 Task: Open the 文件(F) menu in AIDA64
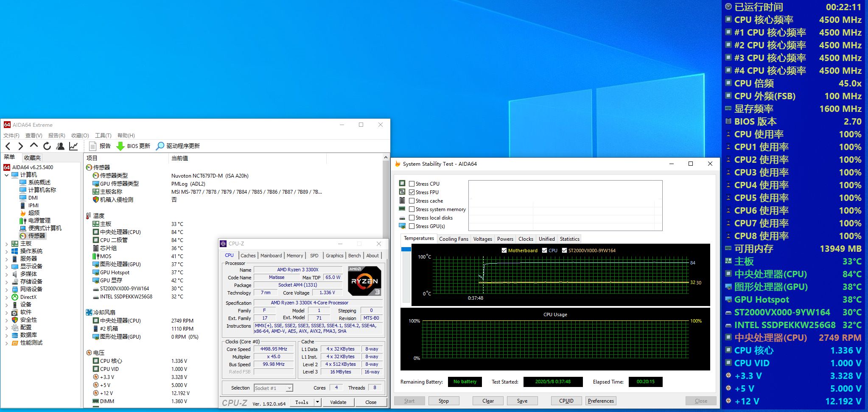[x=11, y=135]
